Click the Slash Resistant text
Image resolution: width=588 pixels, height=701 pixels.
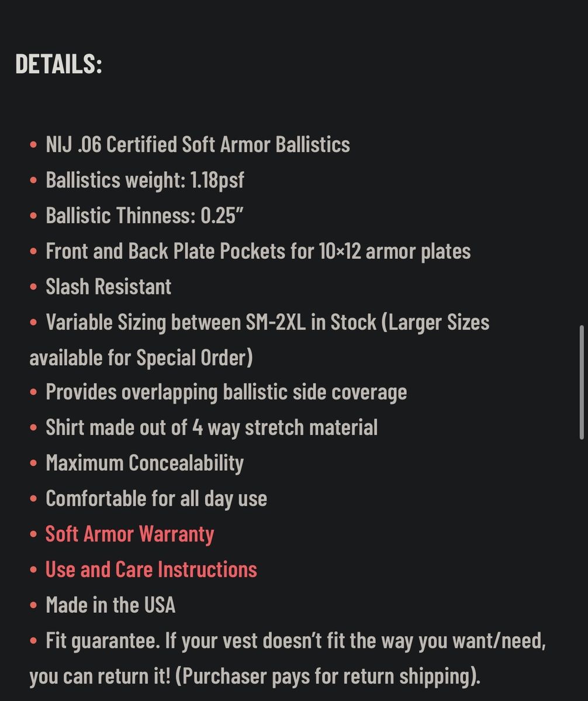109,287
